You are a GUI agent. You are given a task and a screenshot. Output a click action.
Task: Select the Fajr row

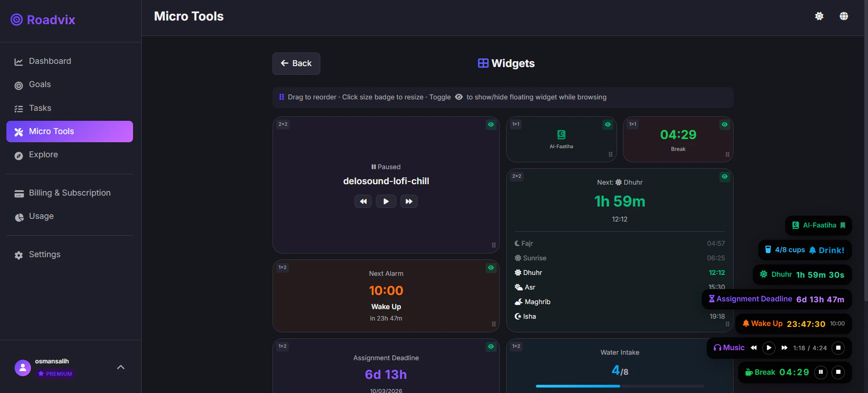[x=620, y=243]
